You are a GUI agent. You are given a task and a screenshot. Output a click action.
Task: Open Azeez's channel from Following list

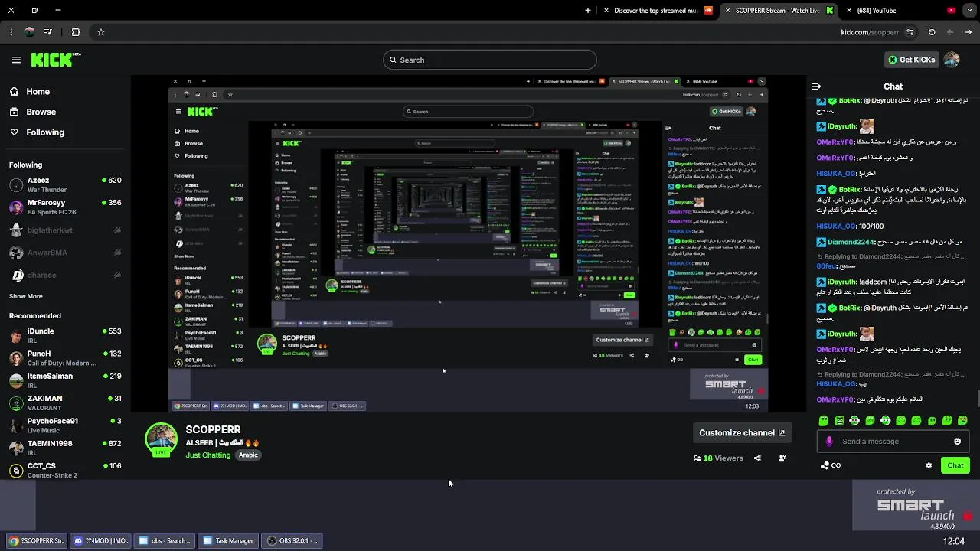coord(65,184)
